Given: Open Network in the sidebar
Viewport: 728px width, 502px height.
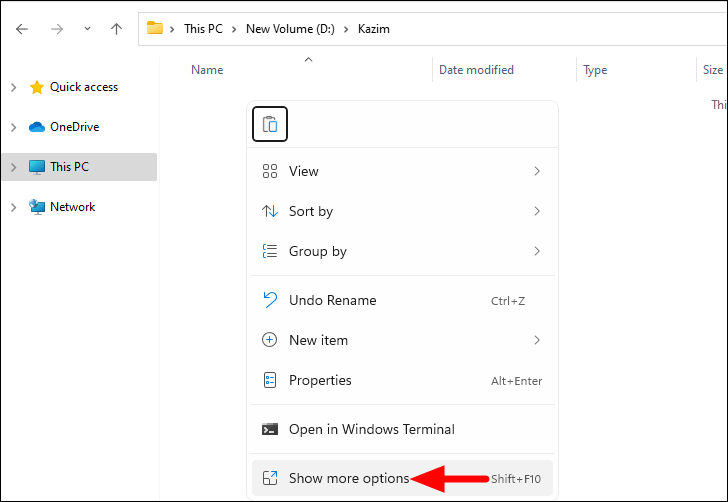Looking at the screenshot, I should click(x=72, y=207).
